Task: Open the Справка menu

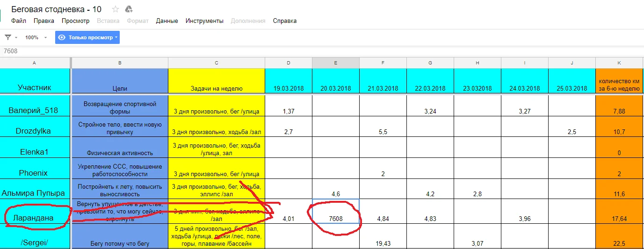Action: [x=285, y=21]
